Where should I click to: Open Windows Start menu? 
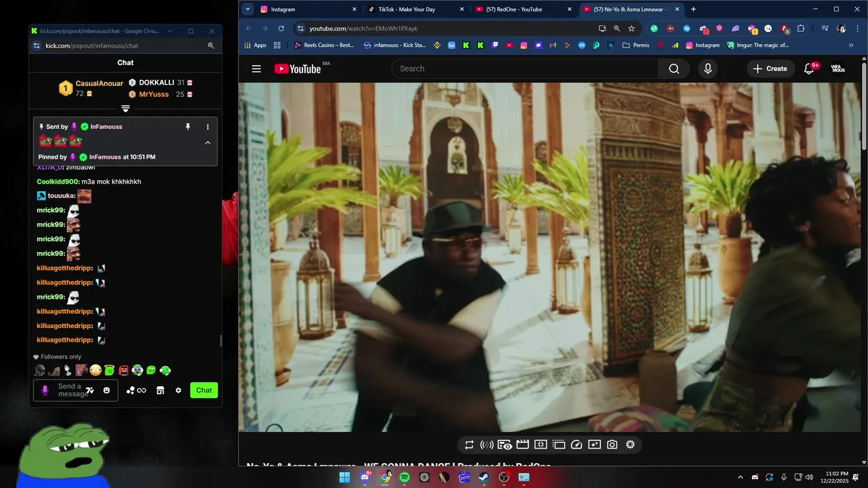[x=344, y=477]
